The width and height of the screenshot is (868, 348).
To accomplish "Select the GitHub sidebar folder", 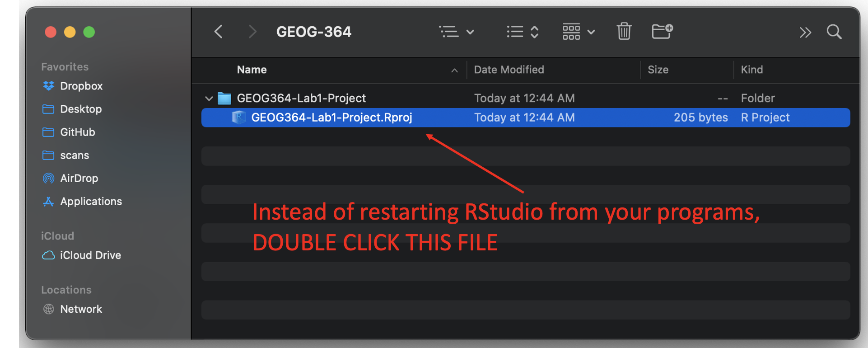I will click(77, 132).
